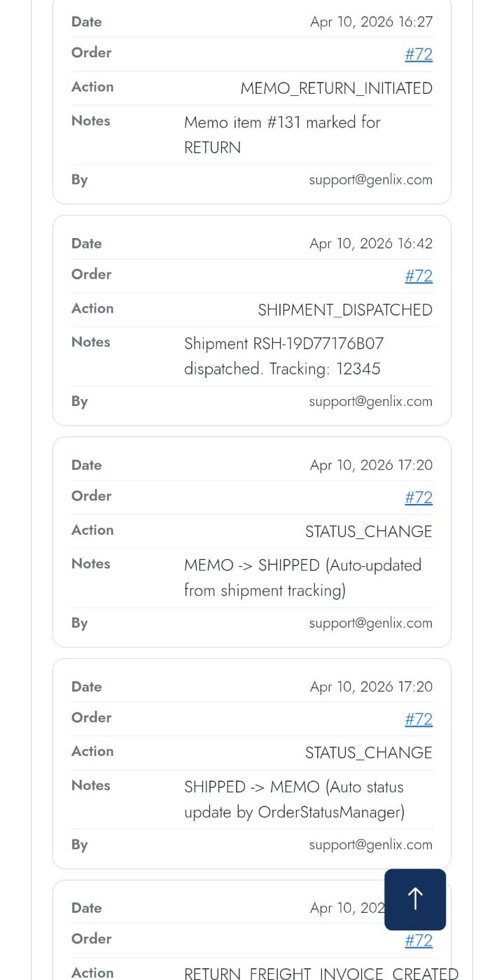Open order #72 link above the MEMO -> SHIPPED note
The height and width of the screenshot is (980, 504).
[x=419, y=498]
